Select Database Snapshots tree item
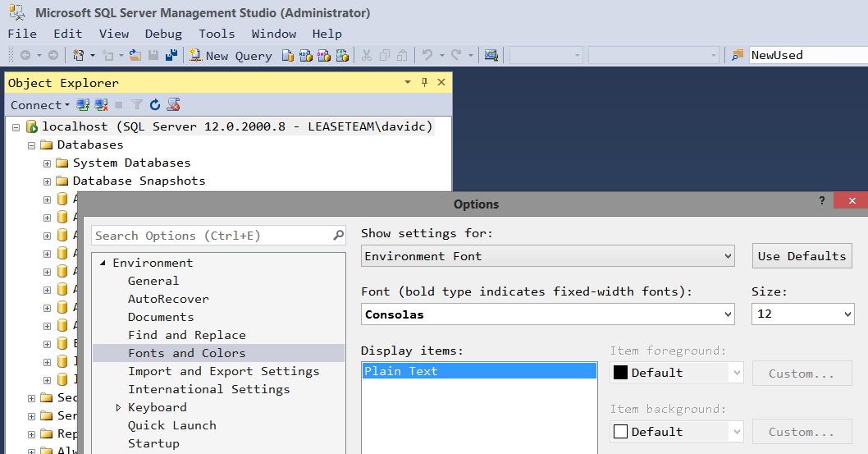 pos(139,181)
